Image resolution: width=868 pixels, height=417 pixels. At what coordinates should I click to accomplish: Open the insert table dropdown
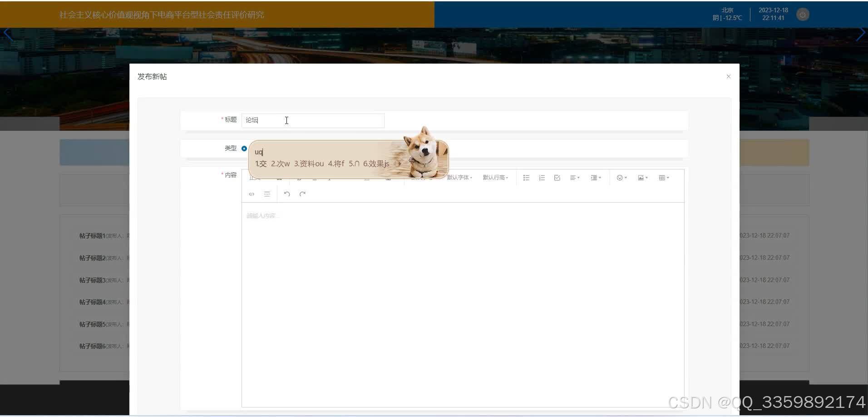point(664,178)
